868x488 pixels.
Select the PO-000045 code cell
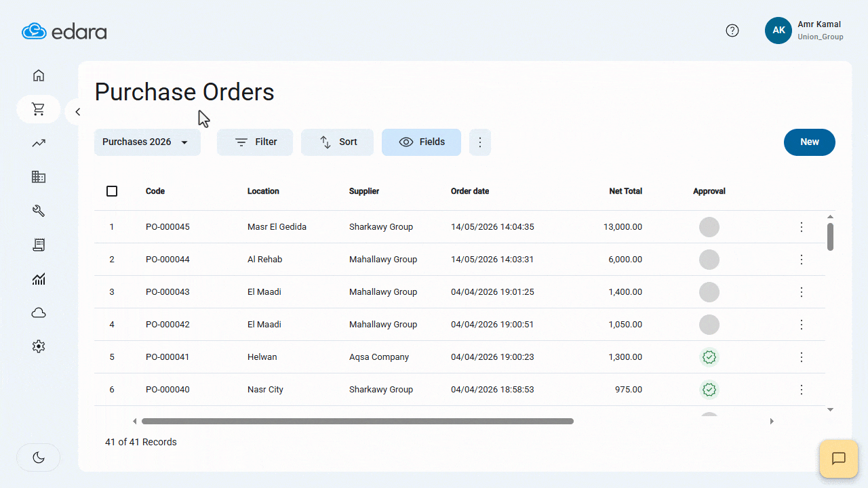click(167, 227)
